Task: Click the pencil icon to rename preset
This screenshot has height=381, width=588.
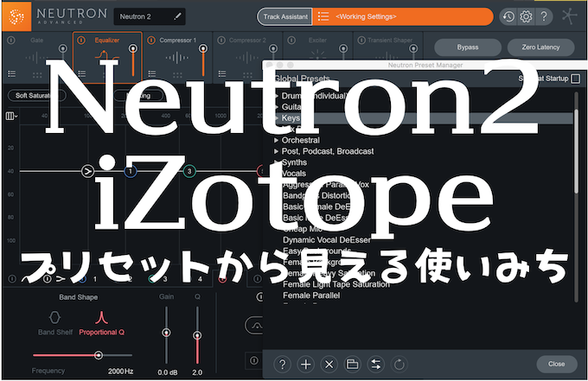Action: click(178, 16)
